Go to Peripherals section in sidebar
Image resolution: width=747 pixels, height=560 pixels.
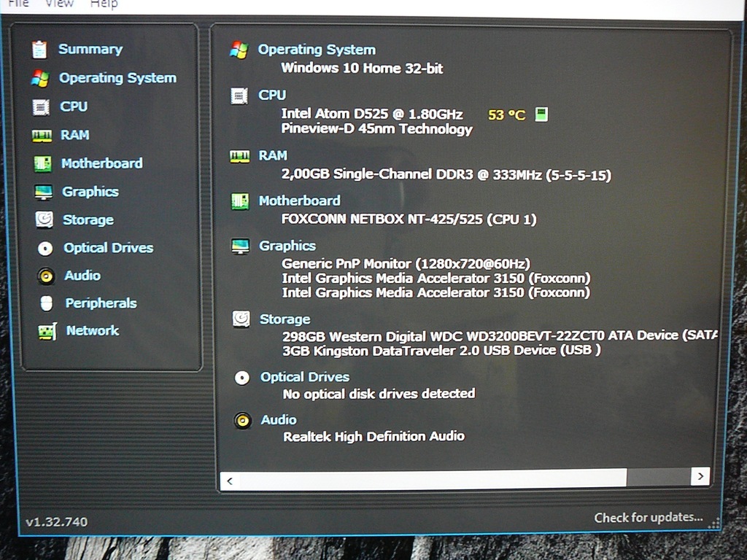(x=101, y=303)
